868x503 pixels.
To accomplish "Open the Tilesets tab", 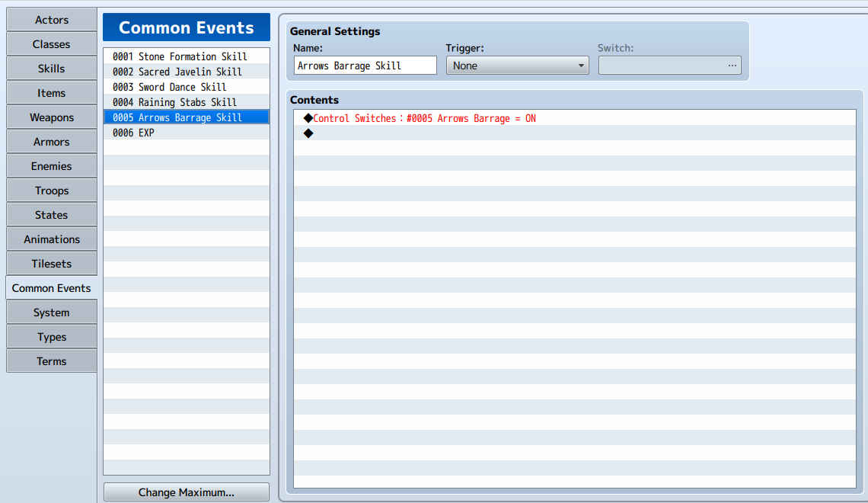I will [x=52, y=264].
